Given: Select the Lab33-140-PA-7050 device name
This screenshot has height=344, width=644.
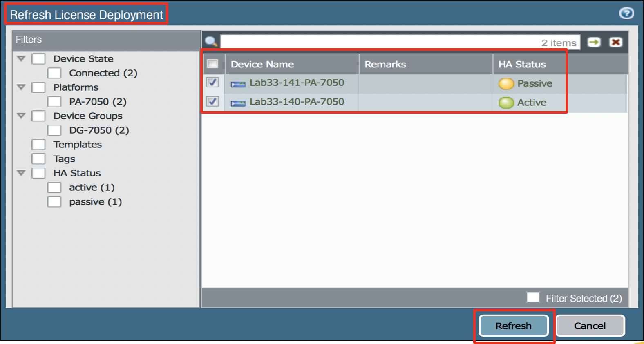Looking at the screenshot, I should tap(297, 102).
